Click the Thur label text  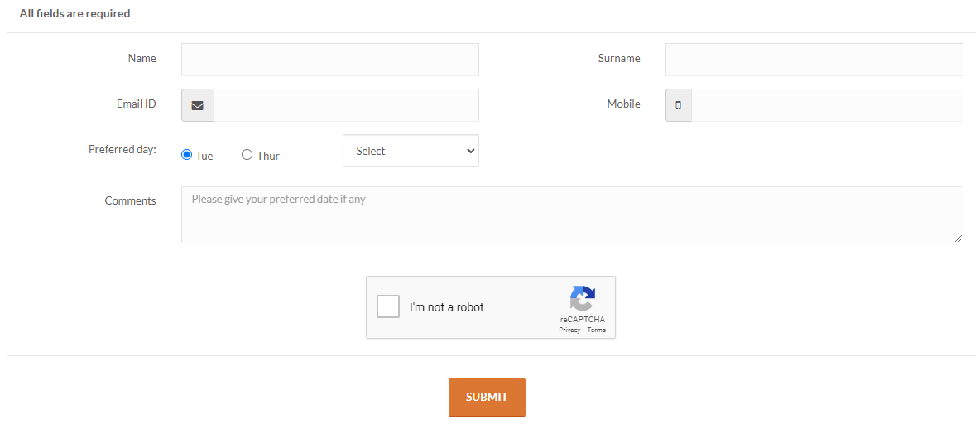tap(268, 156)
